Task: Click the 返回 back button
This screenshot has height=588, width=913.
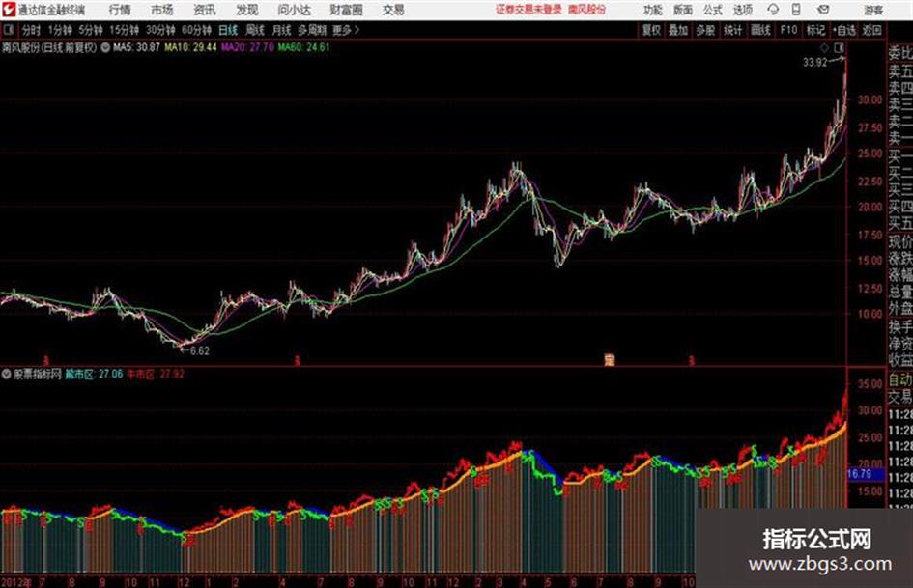Action: pyautogui.click(x=871, y=30)
